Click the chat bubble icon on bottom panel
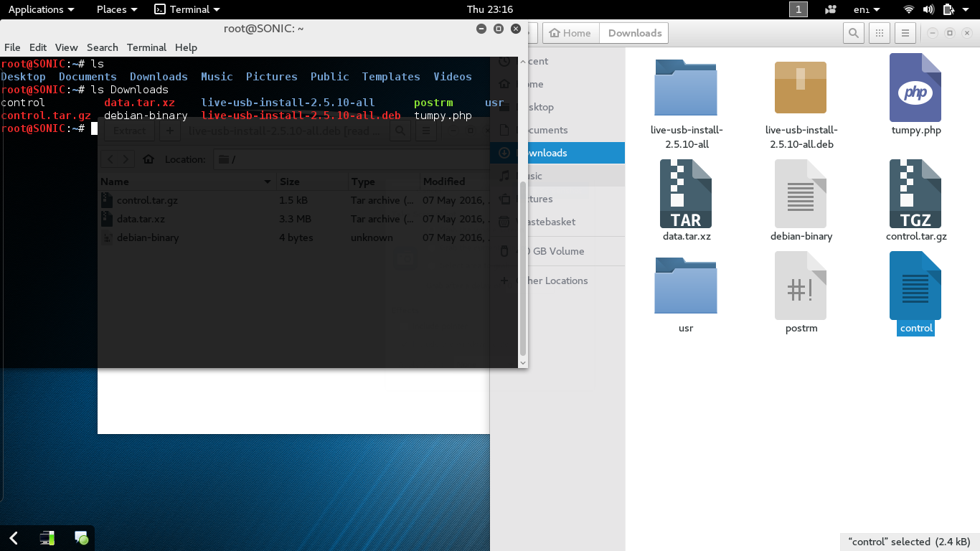The width and height of the screenshot is (980, 551). (x=81, y=537)
